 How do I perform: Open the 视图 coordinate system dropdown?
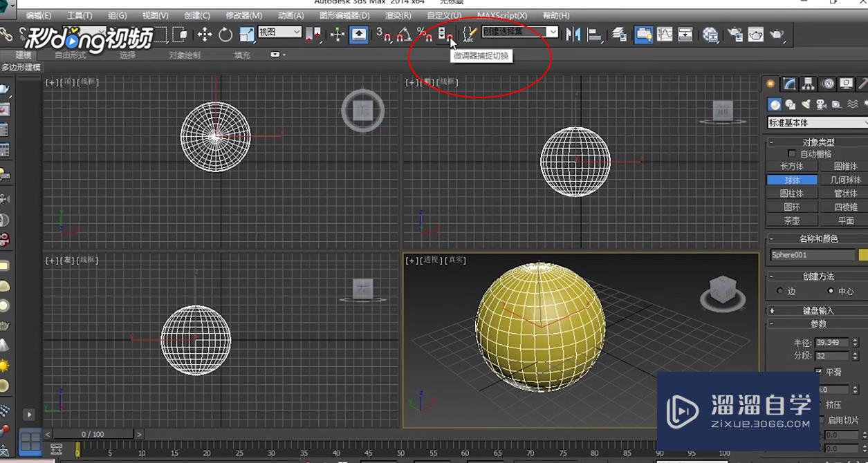pyautogui.click(x=279, y=32)
